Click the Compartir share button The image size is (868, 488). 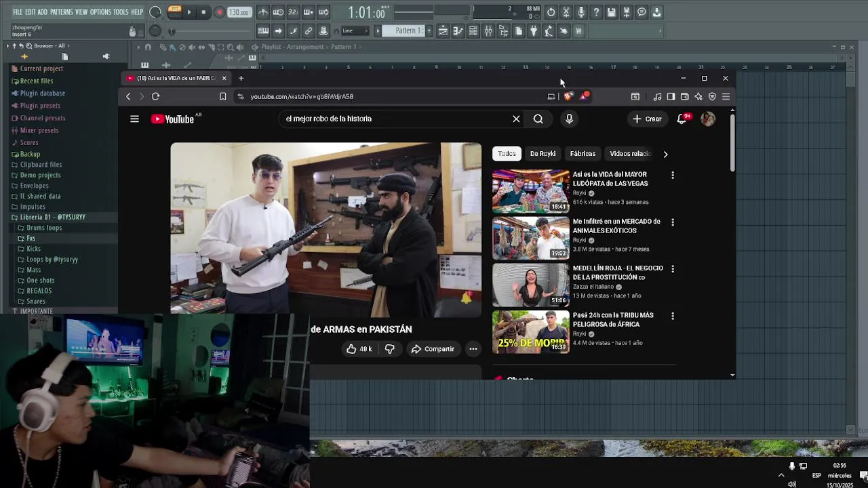coord(432,349)
